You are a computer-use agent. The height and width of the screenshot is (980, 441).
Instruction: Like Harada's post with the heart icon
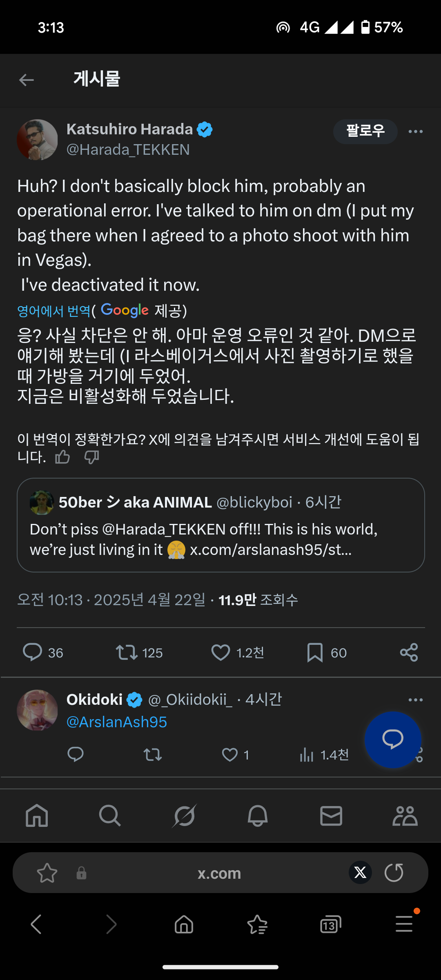coord(220,653)
